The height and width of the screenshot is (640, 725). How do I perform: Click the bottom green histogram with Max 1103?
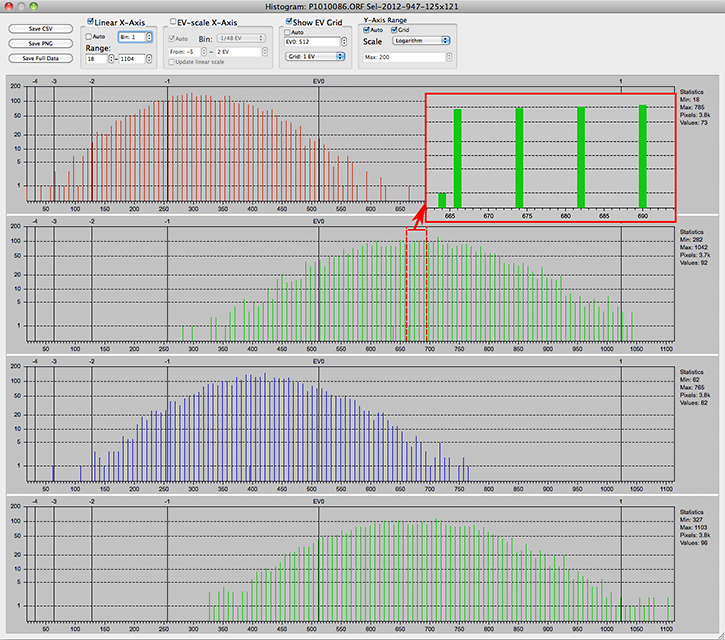(x=350, y=564)
